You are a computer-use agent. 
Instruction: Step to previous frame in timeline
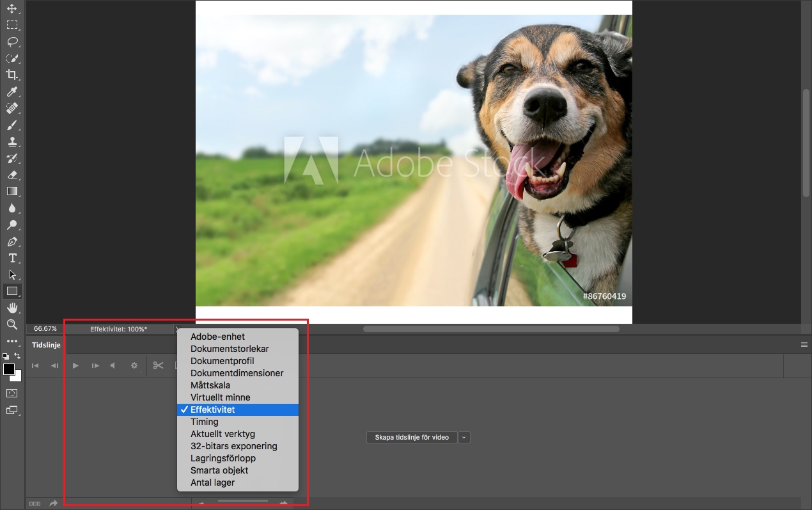pyautogui.click(x=55, y=366)
